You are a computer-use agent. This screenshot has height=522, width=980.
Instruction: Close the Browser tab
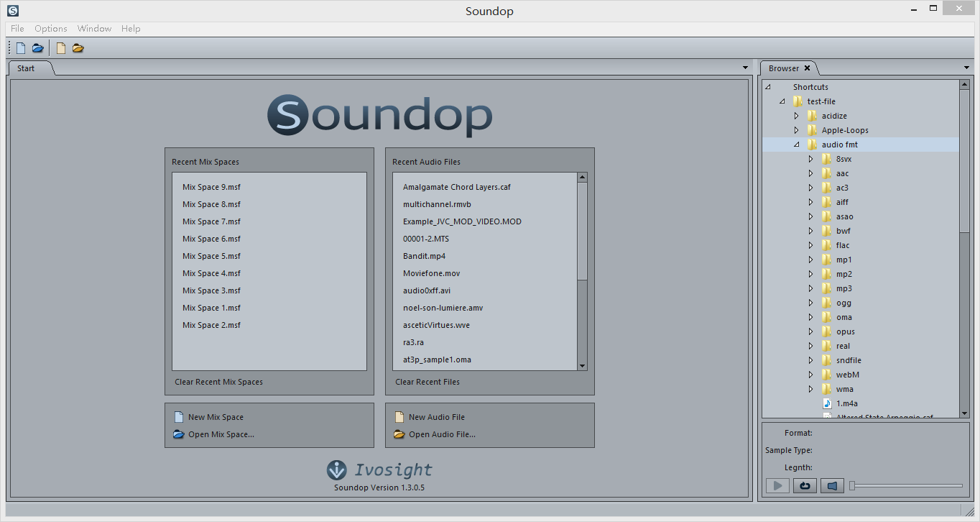807,68
